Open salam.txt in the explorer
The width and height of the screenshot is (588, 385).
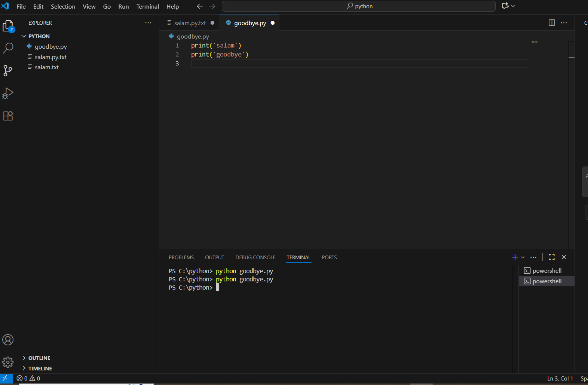click(x=47, y=67)
